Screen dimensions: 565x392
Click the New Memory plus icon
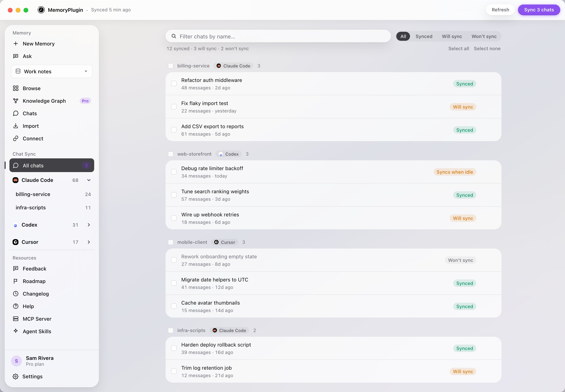16,44
